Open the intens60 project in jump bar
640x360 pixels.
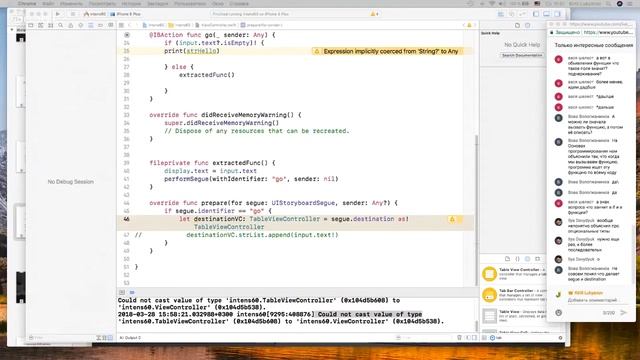[x=153, y=25]
